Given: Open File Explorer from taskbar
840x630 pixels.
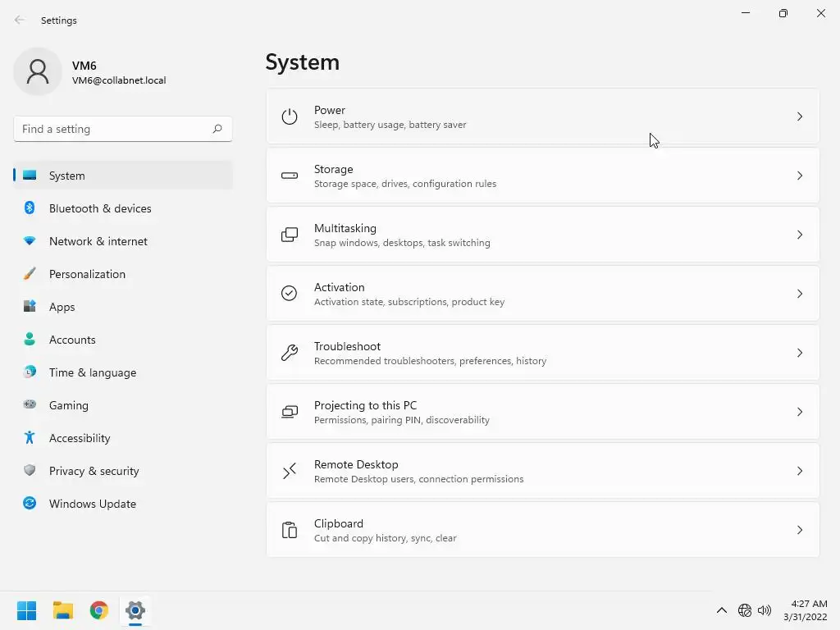Looking at the screenshot, I should click(x=62, y=610).
